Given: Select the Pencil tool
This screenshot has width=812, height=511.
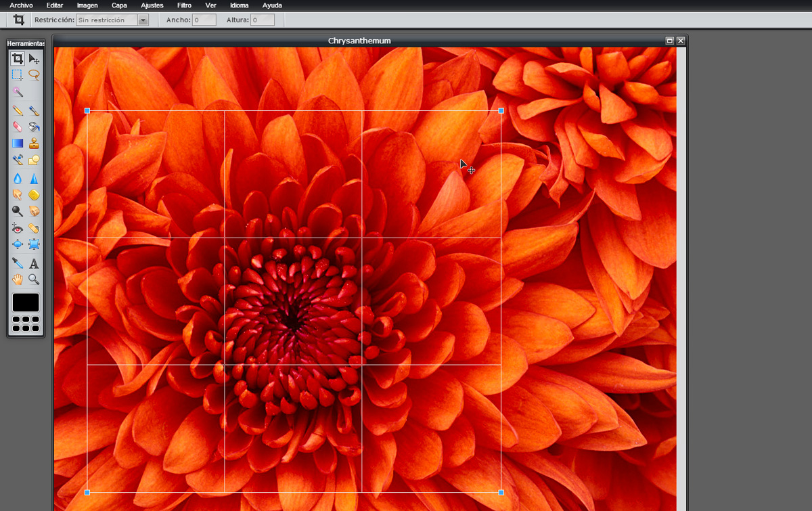Looking at the screenshot, I should point(18,110).
